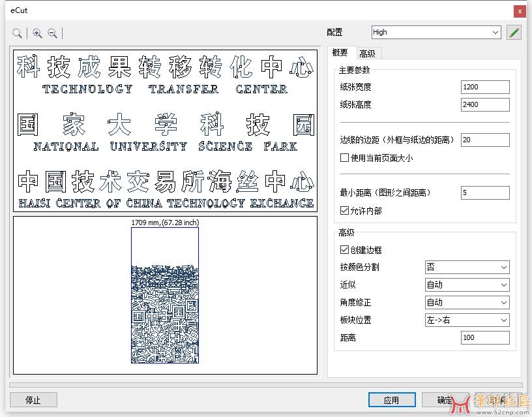Click the 停止 button
532x417 pixels.
coord(33,400)
